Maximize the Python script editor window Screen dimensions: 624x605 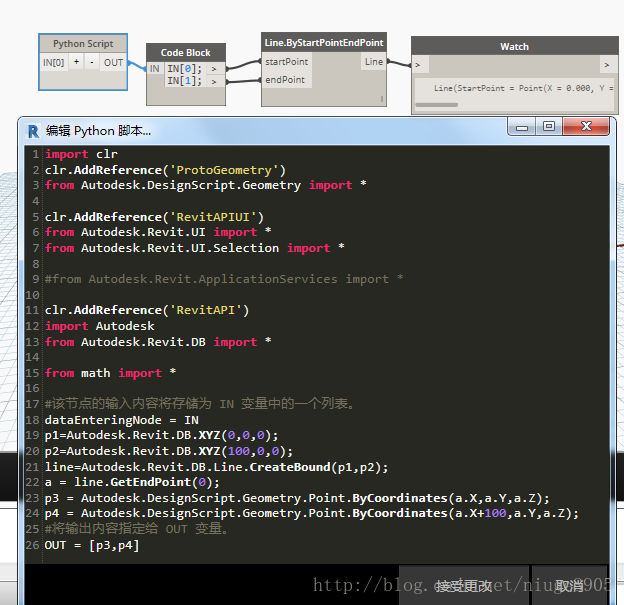549,126
